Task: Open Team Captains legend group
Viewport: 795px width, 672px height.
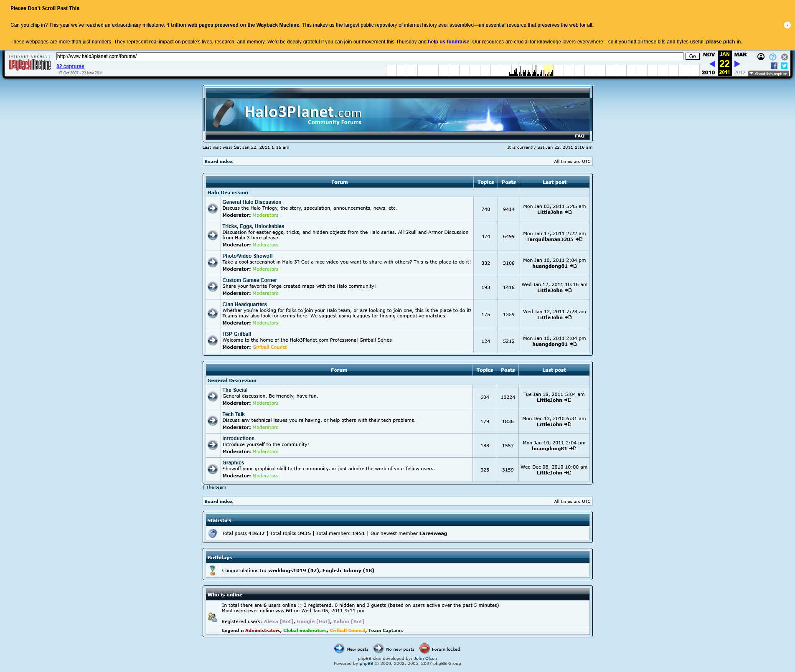Action: point(386,631)
